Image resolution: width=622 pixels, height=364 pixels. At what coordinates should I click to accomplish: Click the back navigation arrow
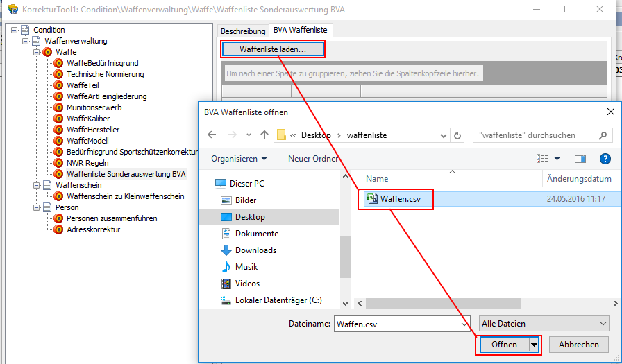tap(212, 135)
